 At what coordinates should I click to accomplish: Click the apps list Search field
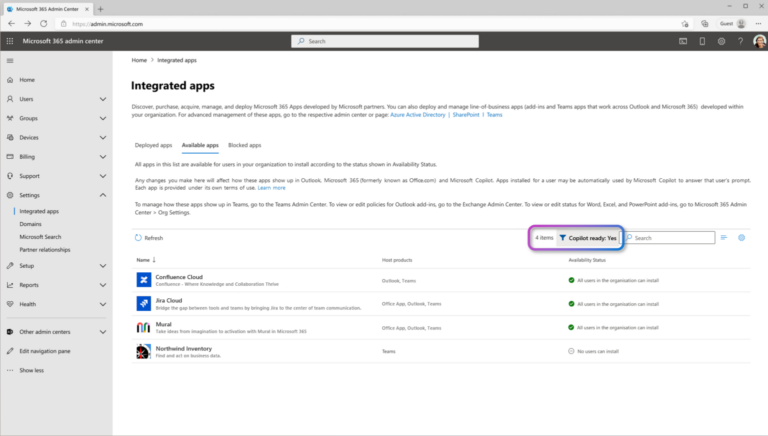tap(670, 238)
